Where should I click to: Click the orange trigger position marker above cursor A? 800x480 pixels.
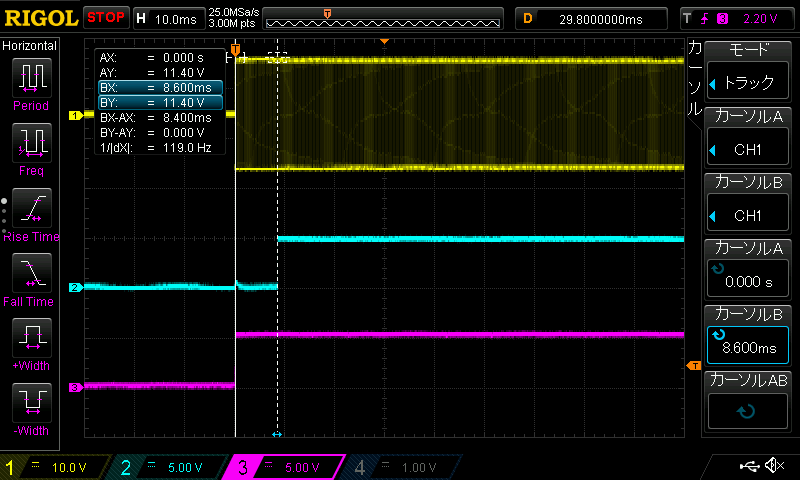point(235,49)
